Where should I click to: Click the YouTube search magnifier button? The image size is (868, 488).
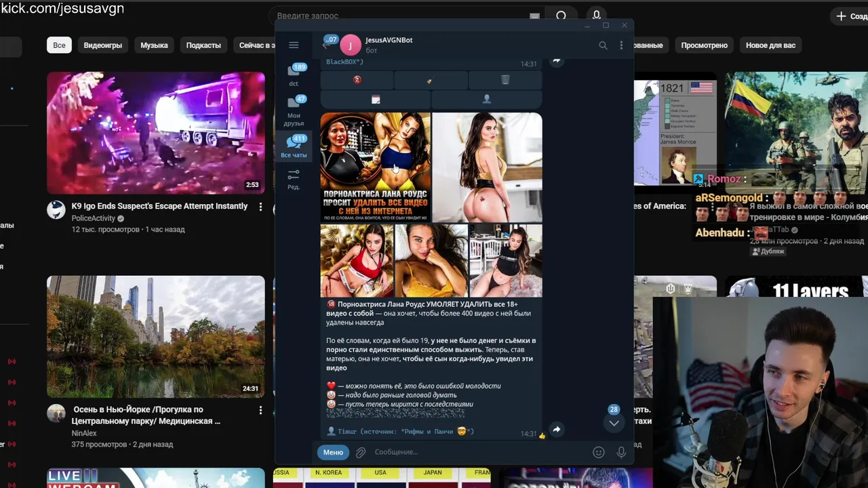[x=561, y=16]
